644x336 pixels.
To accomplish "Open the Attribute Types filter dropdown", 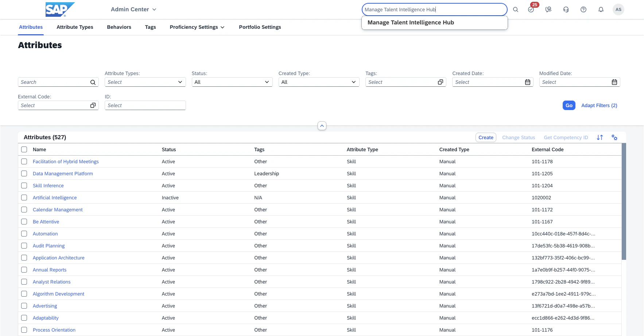I will point(145,82).
